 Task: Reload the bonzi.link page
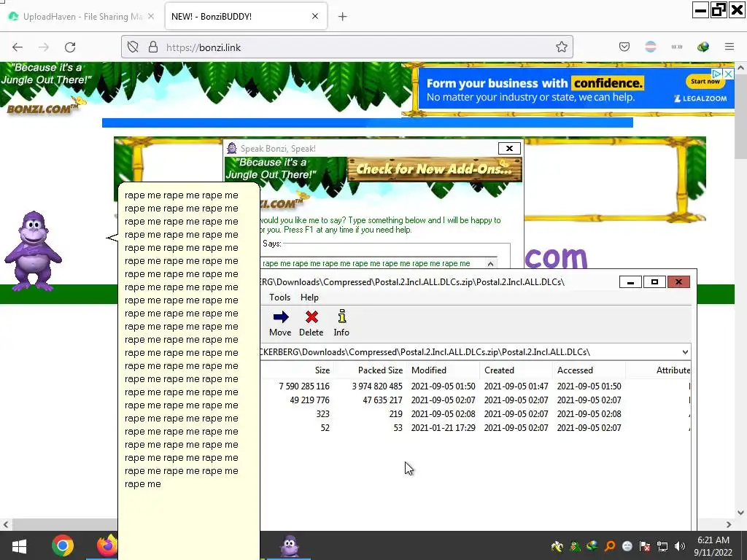[x=70, y=47]
